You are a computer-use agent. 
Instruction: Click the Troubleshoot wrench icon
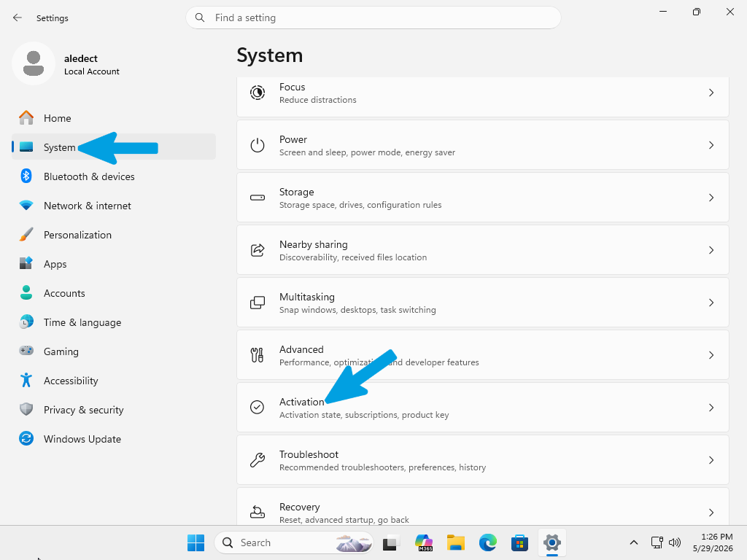(258, 460)
